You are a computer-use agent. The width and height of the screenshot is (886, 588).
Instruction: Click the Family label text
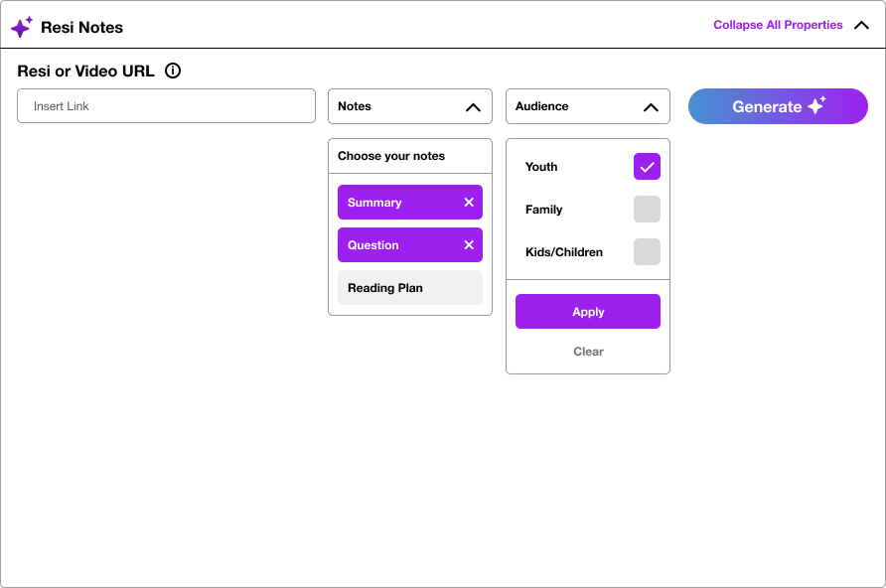(543, 210)
